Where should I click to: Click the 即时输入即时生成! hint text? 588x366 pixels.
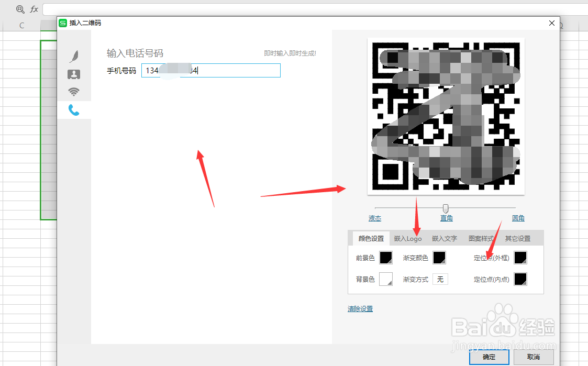coord(290,53)
